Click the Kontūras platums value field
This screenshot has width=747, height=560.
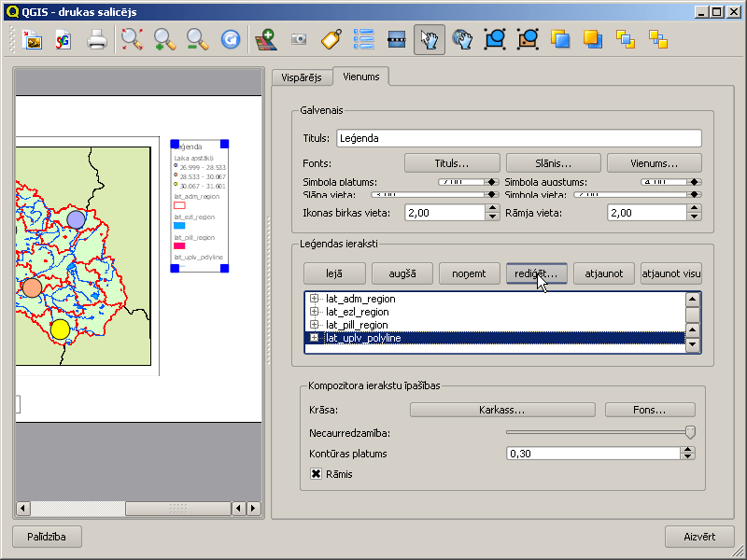(593, 454)
